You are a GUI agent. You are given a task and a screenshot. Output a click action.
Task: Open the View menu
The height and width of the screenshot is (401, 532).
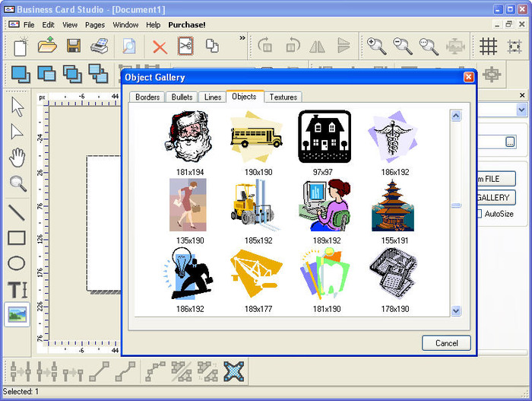click(x=70, y=25)
